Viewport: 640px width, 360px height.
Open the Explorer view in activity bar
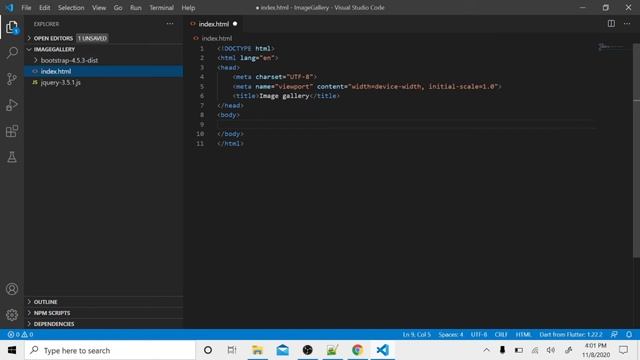pyautogui.click(x=12, y=27)
